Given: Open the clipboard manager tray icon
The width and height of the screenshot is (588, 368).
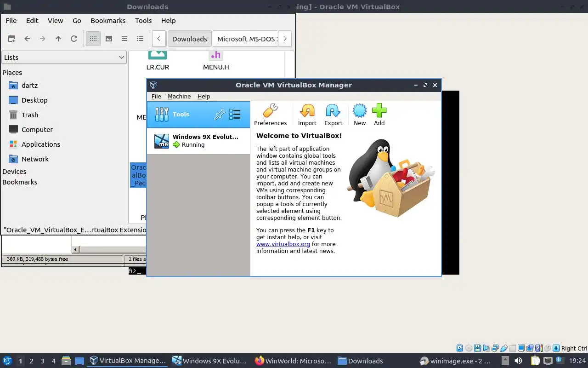Looking at the screenshot, I should (x=535, y=361).
